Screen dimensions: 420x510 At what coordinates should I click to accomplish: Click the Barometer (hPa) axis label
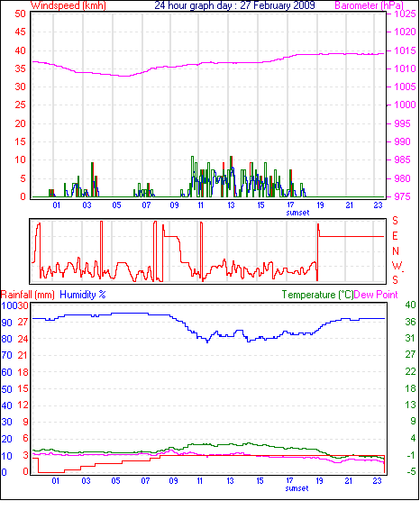(370, 5)
